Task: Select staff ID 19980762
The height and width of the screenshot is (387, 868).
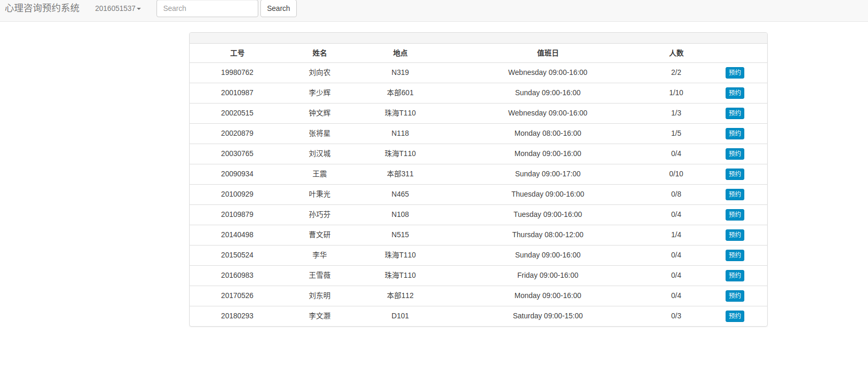Action: click(x=237, y=72)
